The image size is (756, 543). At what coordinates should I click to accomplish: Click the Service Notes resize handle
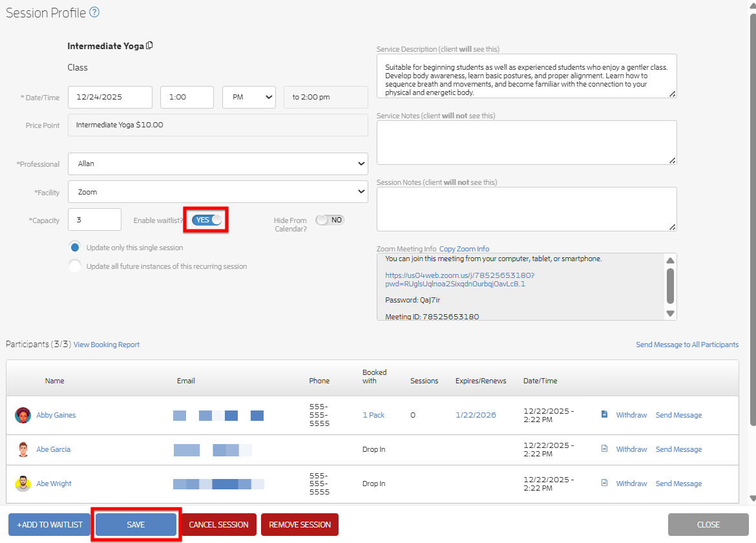(673, 160)
